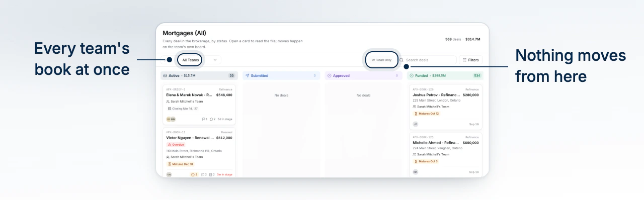Click the team icon on the Petrov card
The width and height of the screenshot is (644, 200).
(x=414, y=107)
